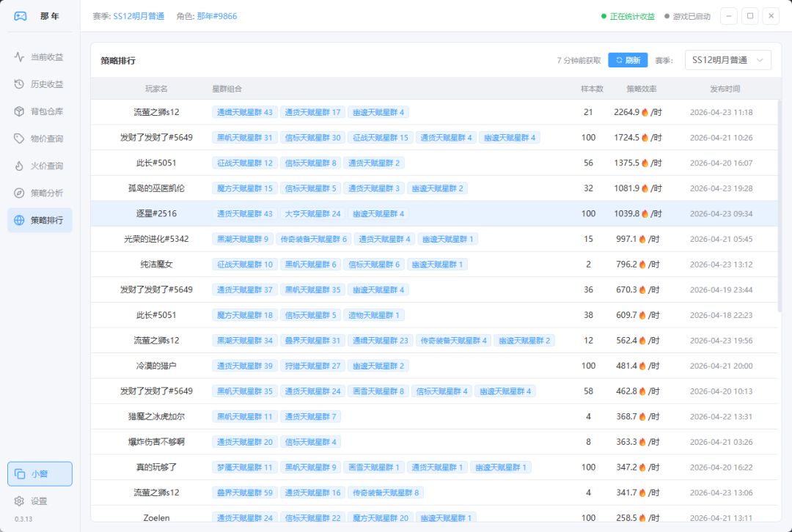The height and width of the screenshot is (532, 792).
Task: Click 通货天赋星群 43 tag for 流萤之狮s12
Action: 245,112
